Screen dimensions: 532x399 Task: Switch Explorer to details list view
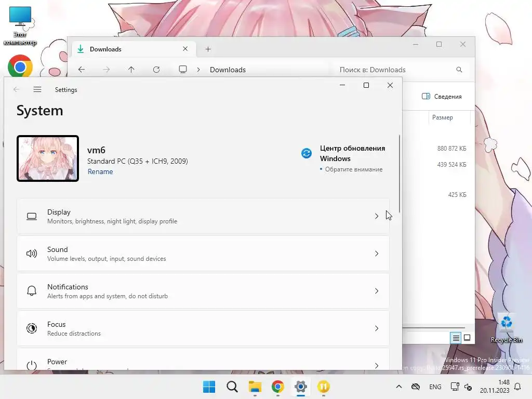click(x=456, y=338)
